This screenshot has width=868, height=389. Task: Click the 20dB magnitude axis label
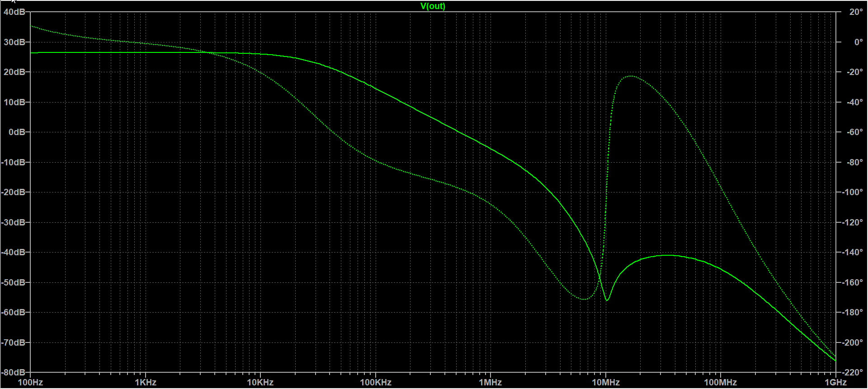[14, 72]
